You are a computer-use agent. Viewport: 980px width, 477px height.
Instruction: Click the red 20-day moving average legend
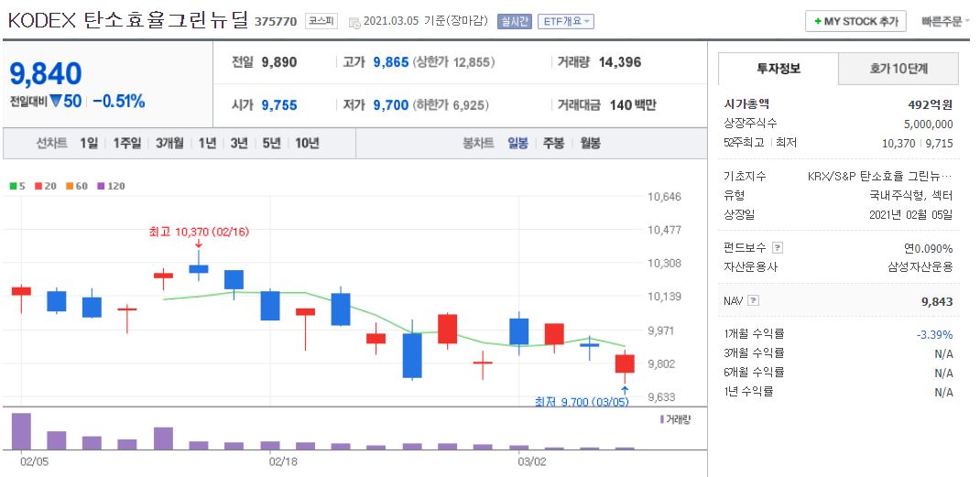(x=44, y=186)
